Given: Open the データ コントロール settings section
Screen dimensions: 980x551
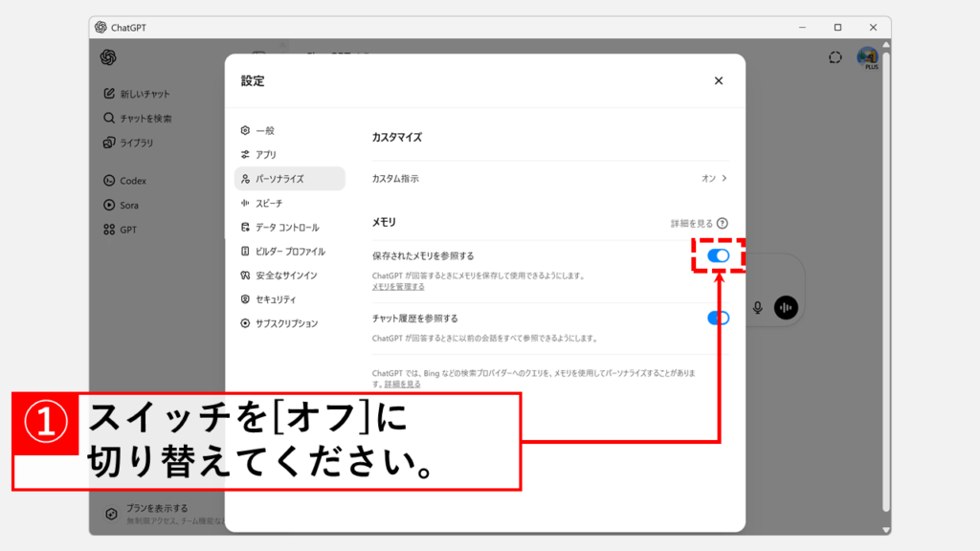Looking at the screenshot, I should coord(289,228).
